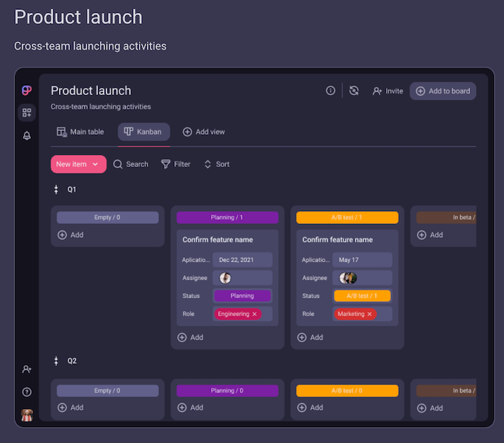Open the automations sync icon
Screen dimensions: 504x443
pyautogui.click(x=354, y=91)
